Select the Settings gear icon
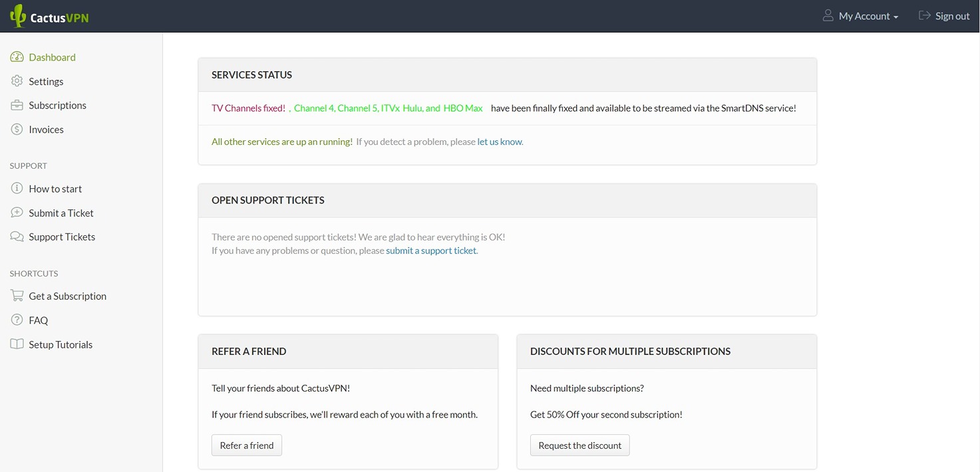Image resolution: width=980 pixels, height=472 pixels. pos(16,81)
